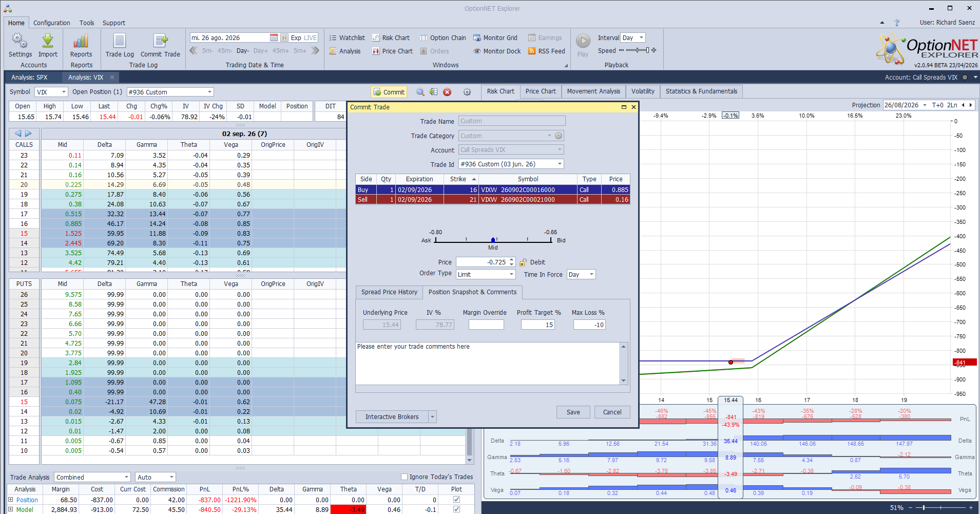Open the Combined trade analysis dropdown

(126, 477)
